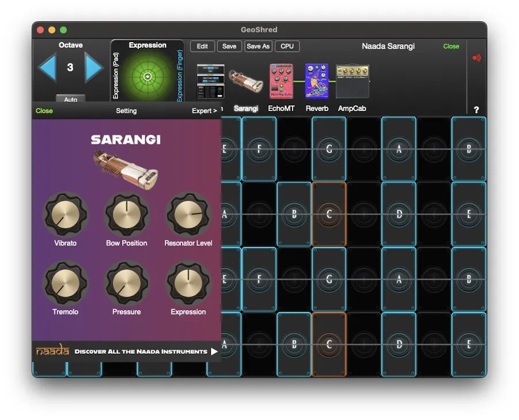Screen dimensions: 519x420
Task: Click the Sarangi instrument picture in panel
Action: 126,169
